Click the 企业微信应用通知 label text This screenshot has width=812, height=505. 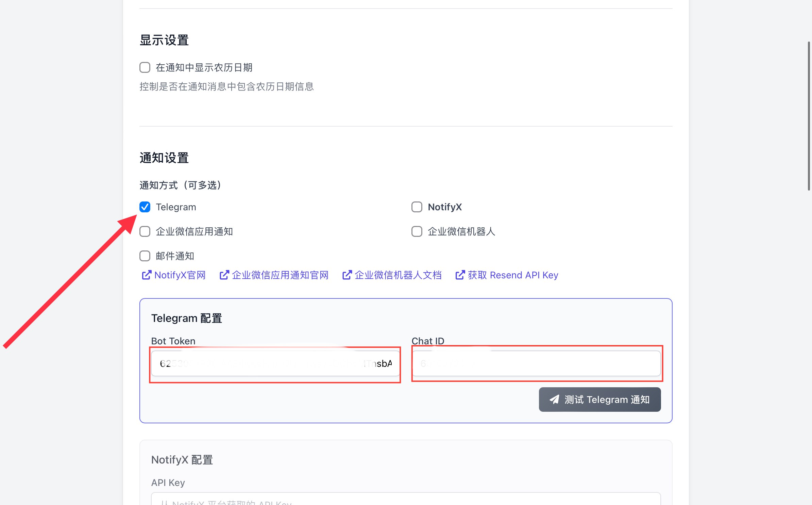(194, 231)
